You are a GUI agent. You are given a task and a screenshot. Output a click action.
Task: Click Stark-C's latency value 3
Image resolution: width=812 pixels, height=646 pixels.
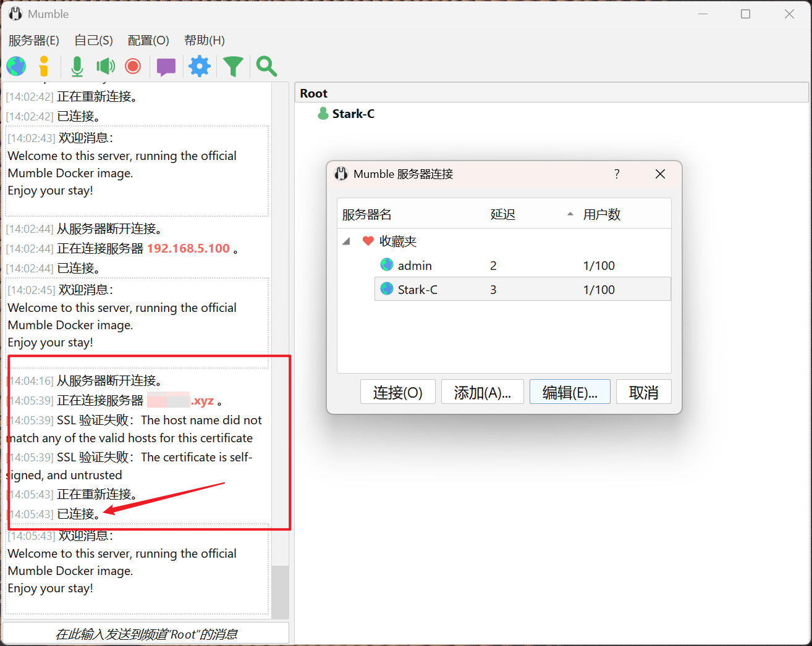point(493,290)
